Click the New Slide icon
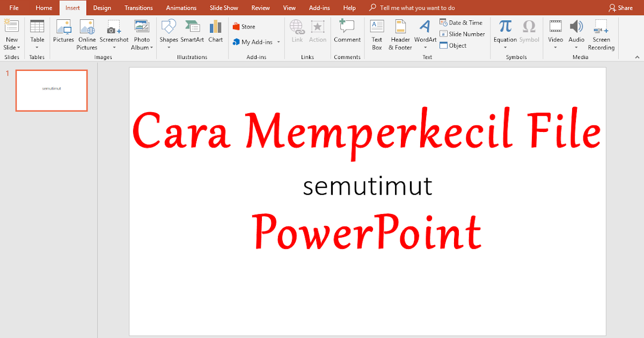 pos(11,26)
